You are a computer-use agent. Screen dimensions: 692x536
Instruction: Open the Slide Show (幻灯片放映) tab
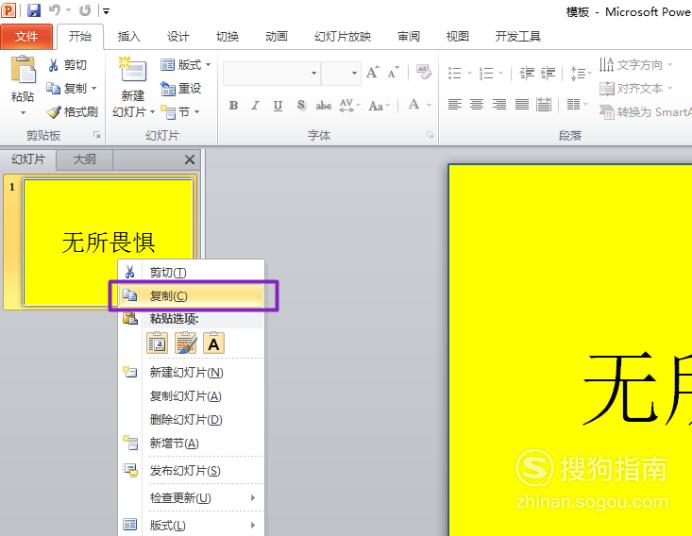(x=342, y=37)
